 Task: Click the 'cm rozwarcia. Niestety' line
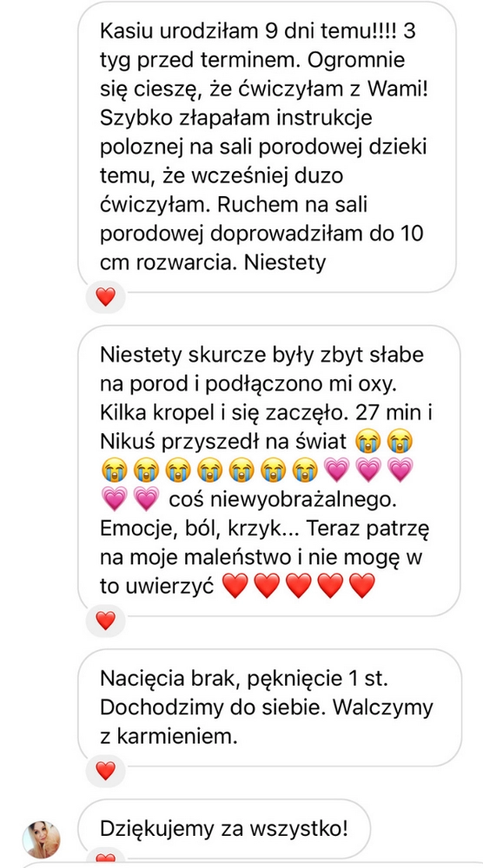click(x=213, y=263)
